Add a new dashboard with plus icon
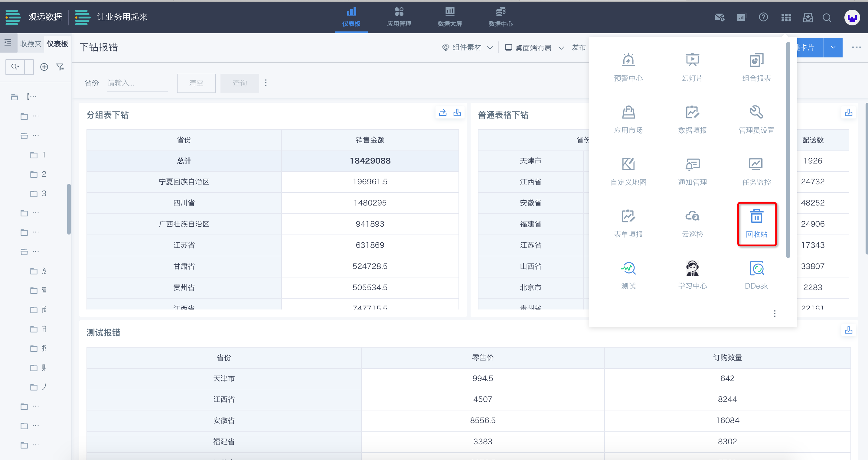This screenshot has height=460, width=868. (44, 67)
